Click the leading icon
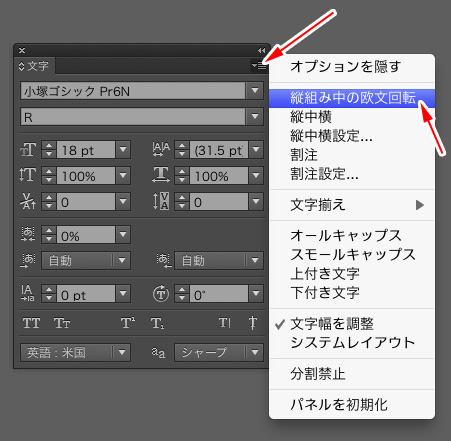451x441 pixels. point(161,149)
